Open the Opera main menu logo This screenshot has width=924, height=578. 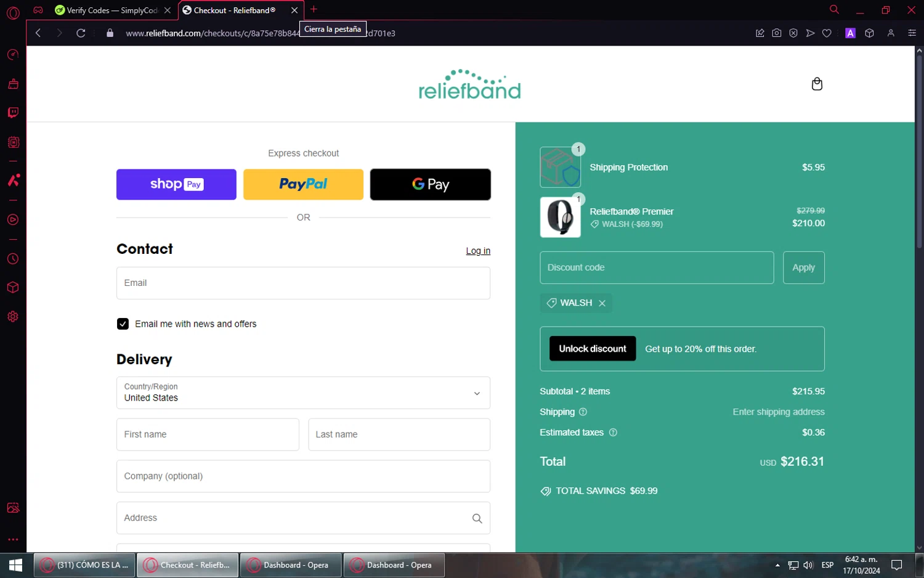pos(13,12)
